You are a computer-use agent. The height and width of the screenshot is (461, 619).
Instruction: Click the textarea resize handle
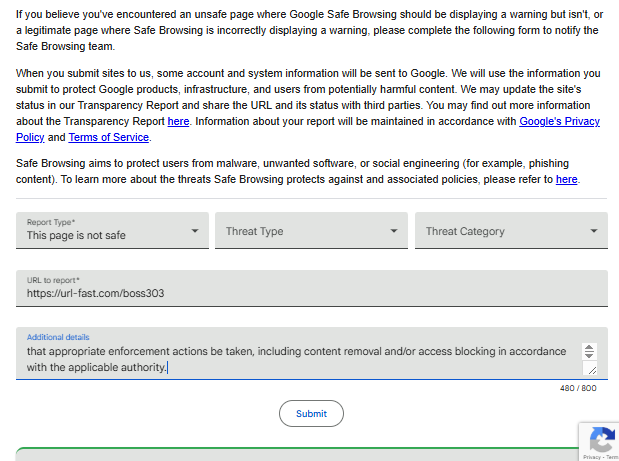(591, 369)
